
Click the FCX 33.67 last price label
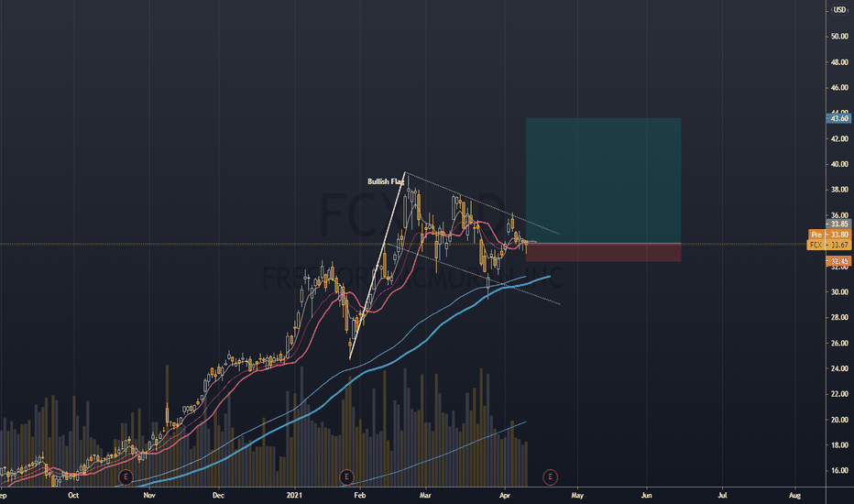(x=828, y=246)
